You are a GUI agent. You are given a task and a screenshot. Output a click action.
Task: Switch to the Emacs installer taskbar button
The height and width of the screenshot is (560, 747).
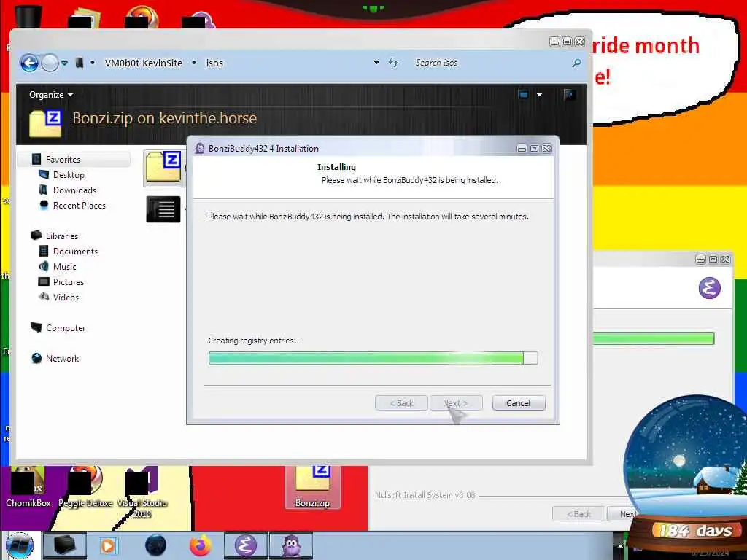245,545
